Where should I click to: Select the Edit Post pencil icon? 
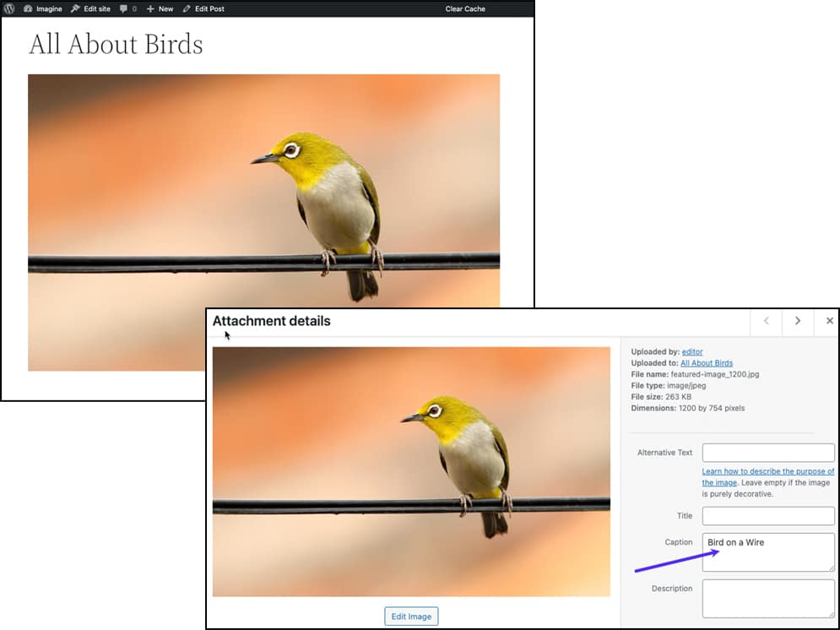tap(203, 9)
